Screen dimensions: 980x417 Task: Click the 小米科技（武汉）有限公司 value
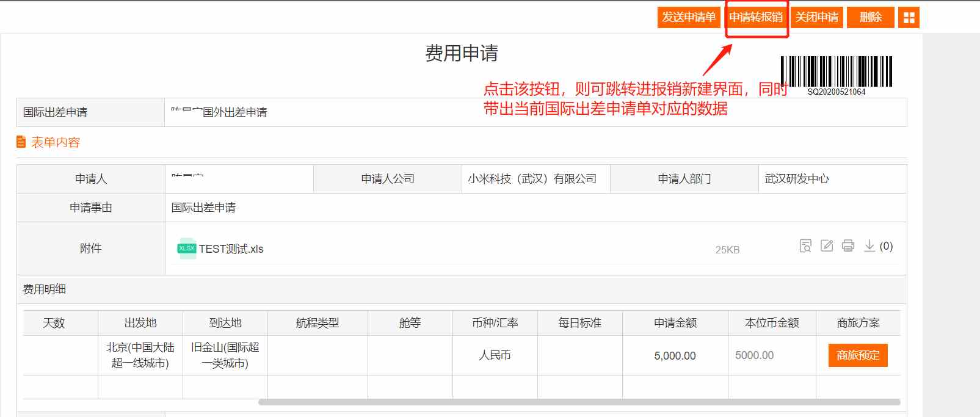tap(532, 179)
